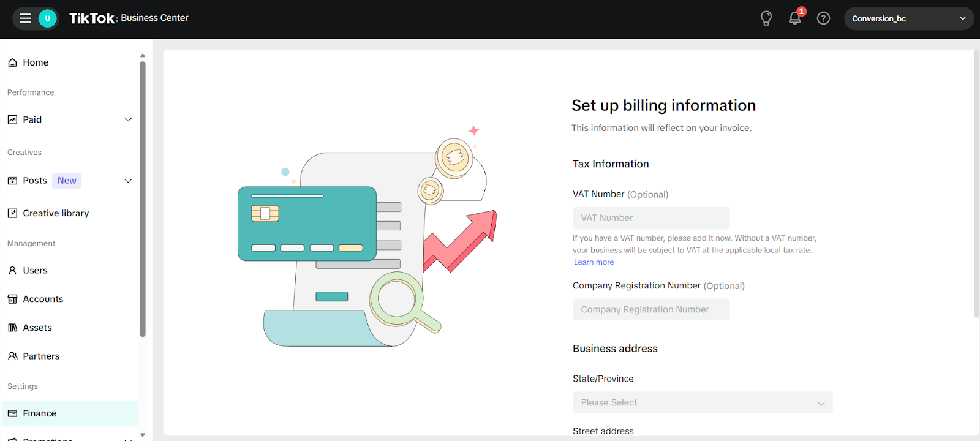Expand the Paid performance submenu
The height and width of the screenshot is (441, 980).
point(128,119)
